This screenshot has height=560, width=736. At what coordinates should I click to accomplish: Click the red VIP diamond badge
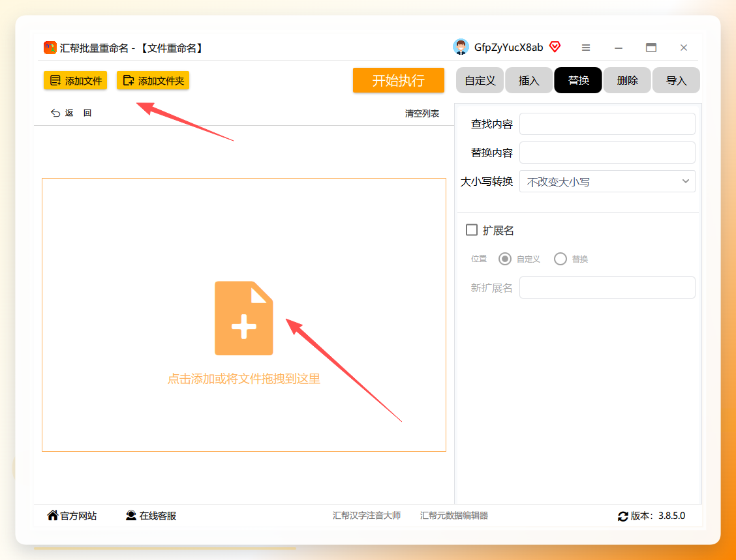555,47
